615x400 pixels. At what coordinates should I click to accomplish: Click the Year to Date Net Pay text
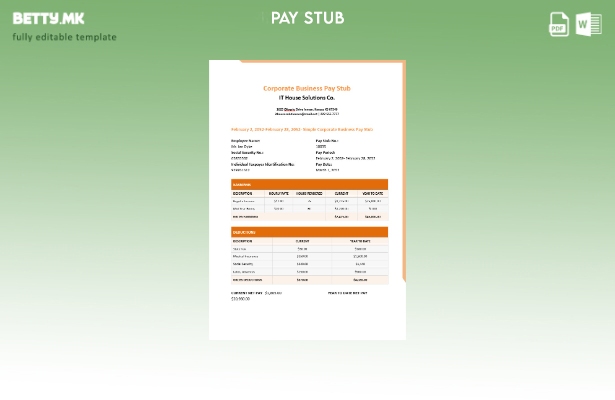click(x=347, y=293)
